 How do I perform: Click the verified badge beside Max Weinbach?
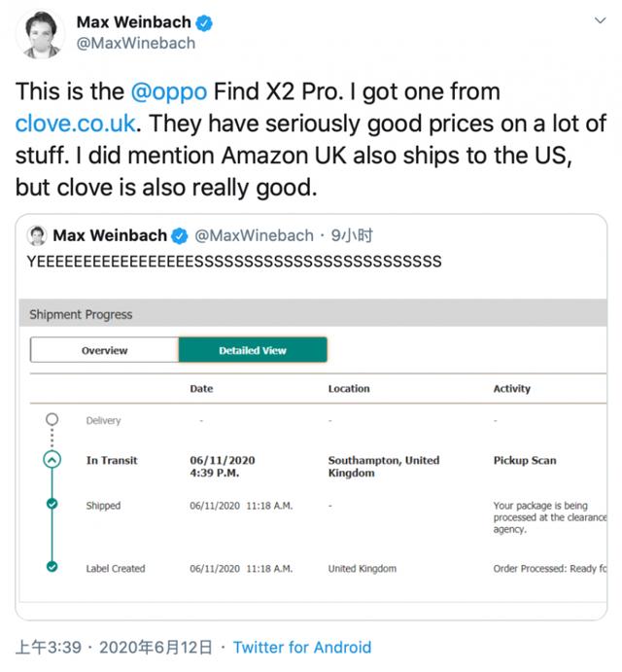[205, 22]
